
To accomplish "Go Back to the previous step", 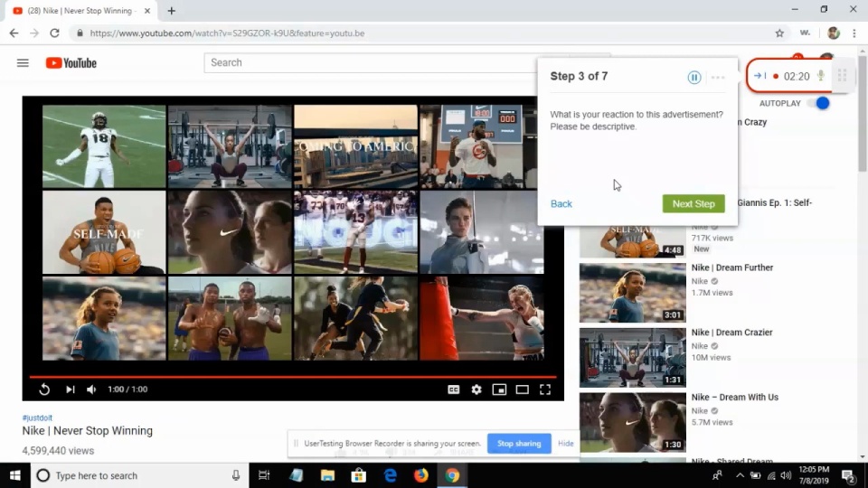I will point(561,204).
